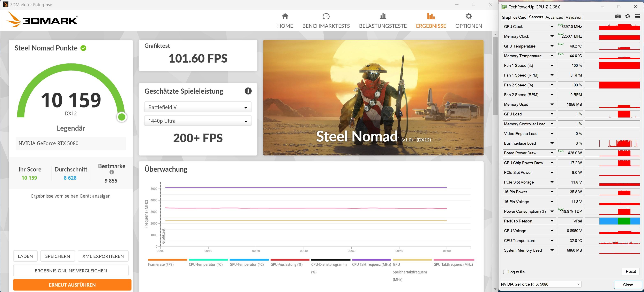Switch to the Graphics Card tab
This screenshot has height=292, width=644.
[x=514, y=17]
